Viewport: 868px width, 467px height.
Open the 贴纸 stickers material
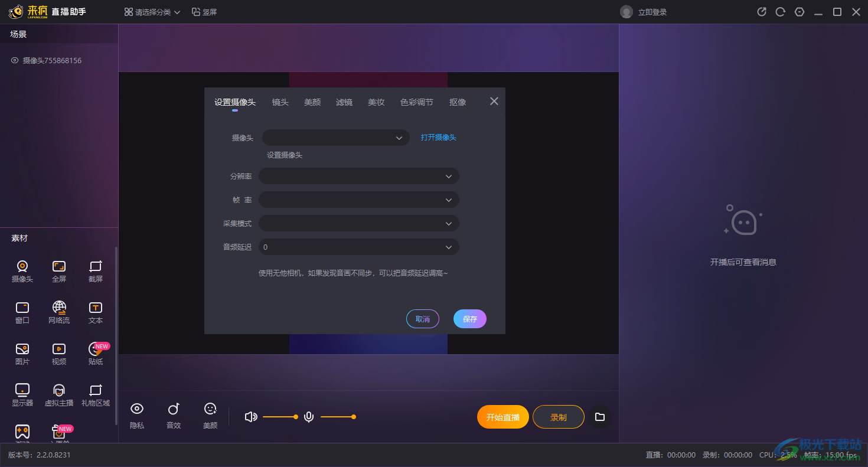[x=96, y=354]
